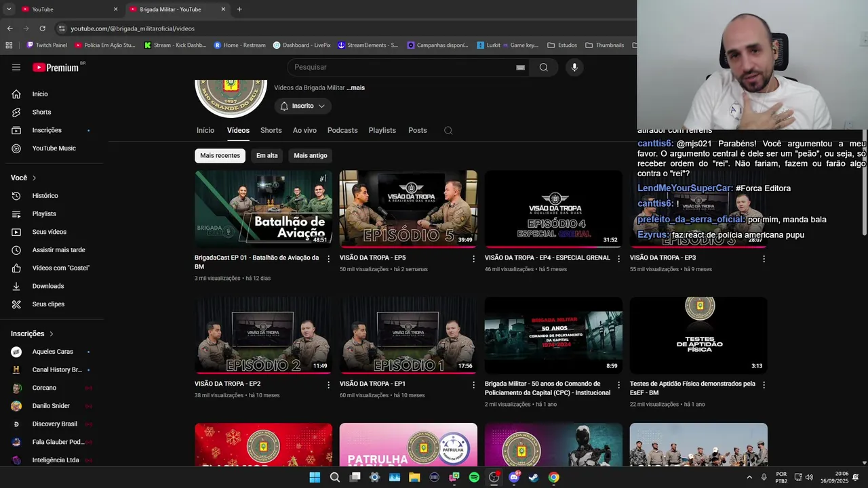Open the tab search dropdown arrow in Chrome
868x488 pixels.
pos(9,9)
